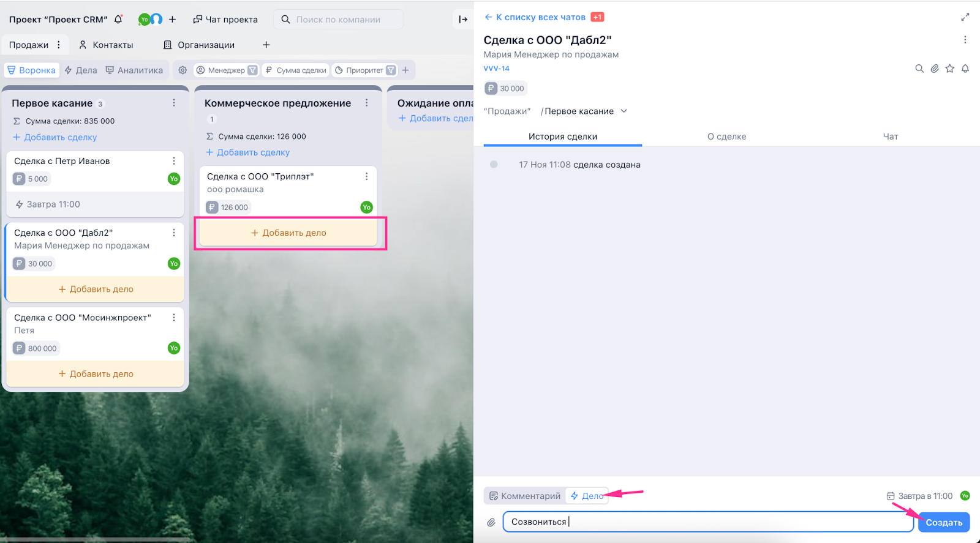The width and height of the screenshot is (980, 543).
Task: Toggle Дело message mode
Action: click(587, 496)
